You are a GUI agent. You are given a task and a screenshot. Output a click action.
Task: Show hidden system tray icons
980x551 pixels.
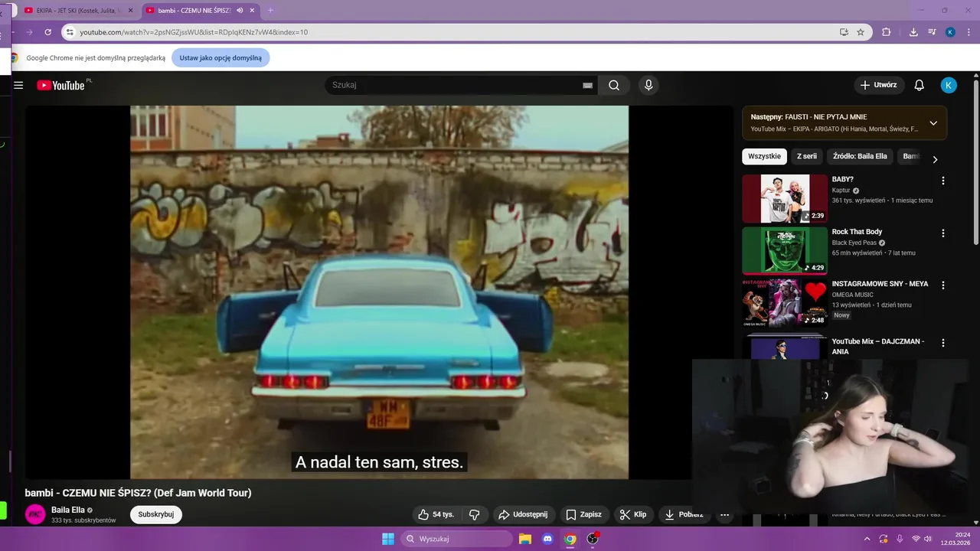[x=865, y=539]
